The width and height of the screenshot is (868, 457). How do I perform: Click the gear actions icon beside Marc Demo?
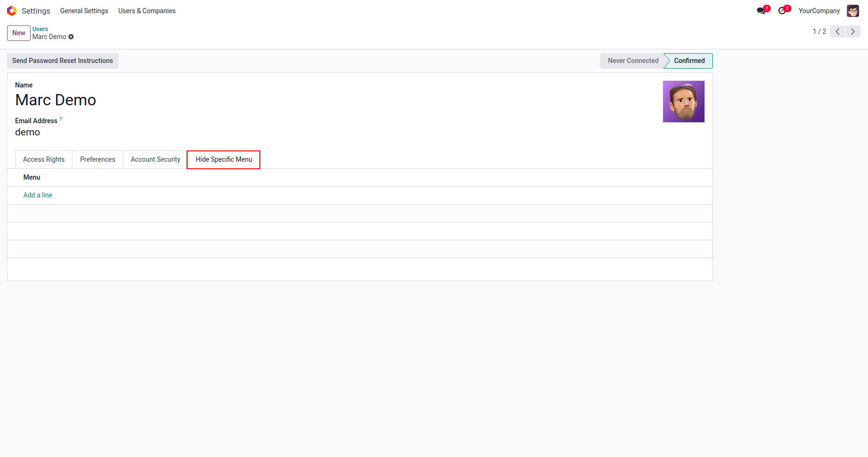[71, 37]
